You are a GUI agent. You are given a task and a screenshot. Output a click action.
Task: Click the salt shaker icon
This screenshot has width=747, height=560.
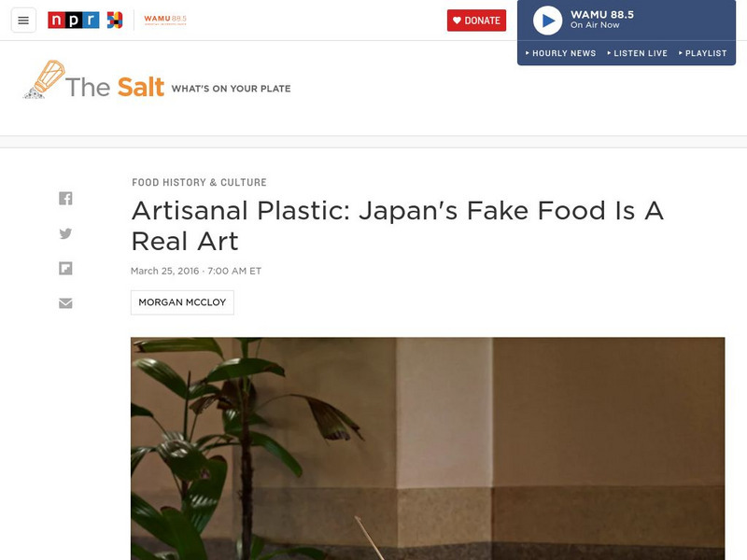(x=44, y=79)
